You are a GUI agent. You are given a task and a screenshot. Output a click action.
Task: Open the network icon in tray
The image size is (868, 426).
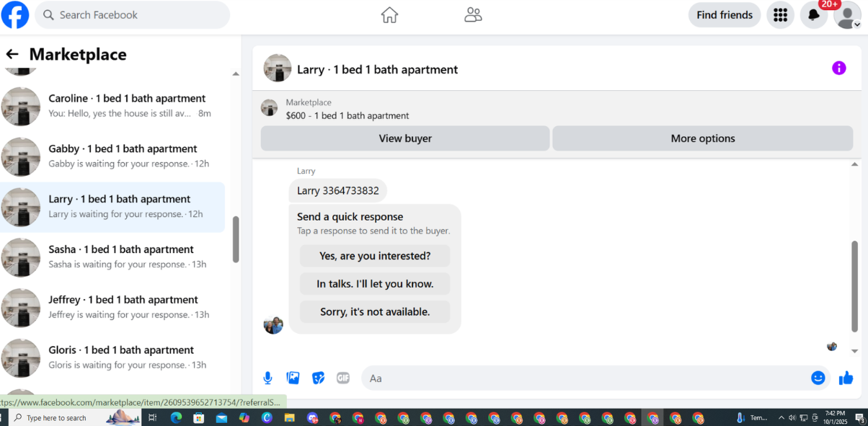click(x=804, y=418)
